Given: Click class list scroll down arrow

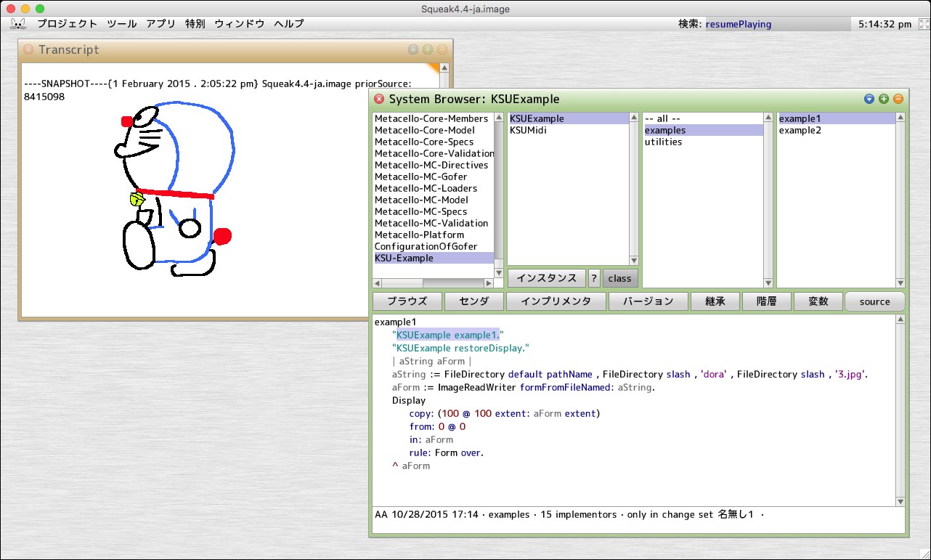Looking at the screenshot, I should pyautogui.click(x=634, y=261).
